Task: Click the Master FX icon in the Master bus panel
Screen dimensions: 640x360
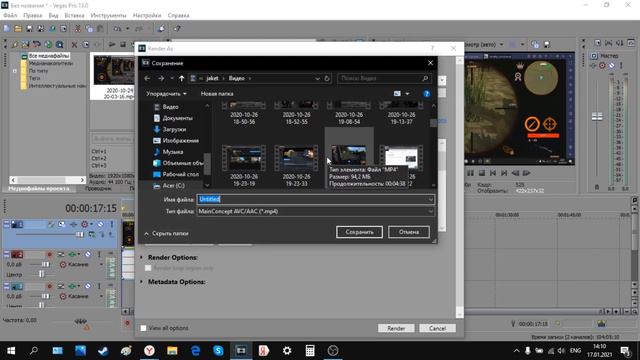Action: (x=594, y=65)
